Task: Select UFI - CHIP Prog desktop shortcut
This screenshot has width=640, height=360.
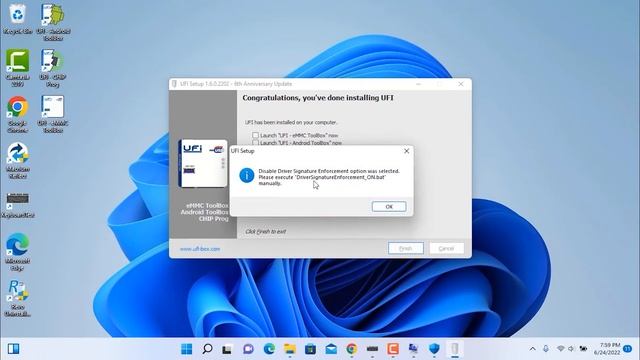Action: coord(53,68)
